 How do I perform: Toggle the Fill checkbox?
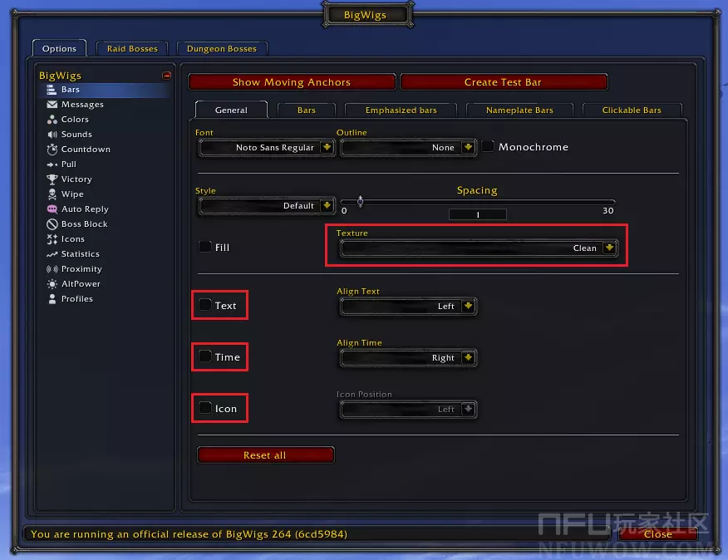204,247
